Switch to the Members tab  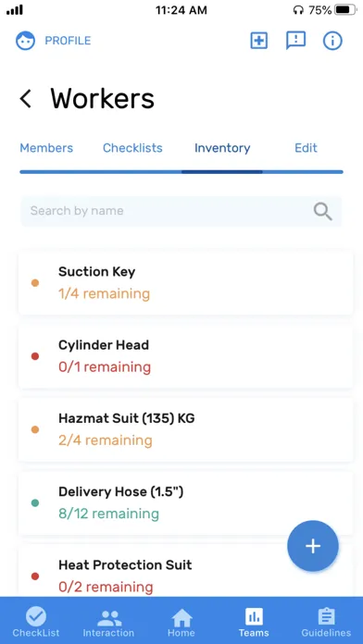click(46, 148)
